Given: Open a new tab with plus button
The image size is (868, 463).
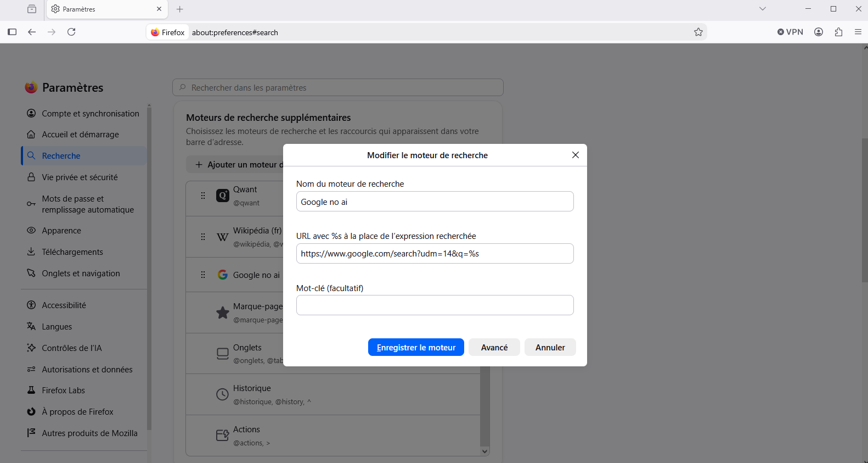Looking at the screenshot, I should point(180,9).
